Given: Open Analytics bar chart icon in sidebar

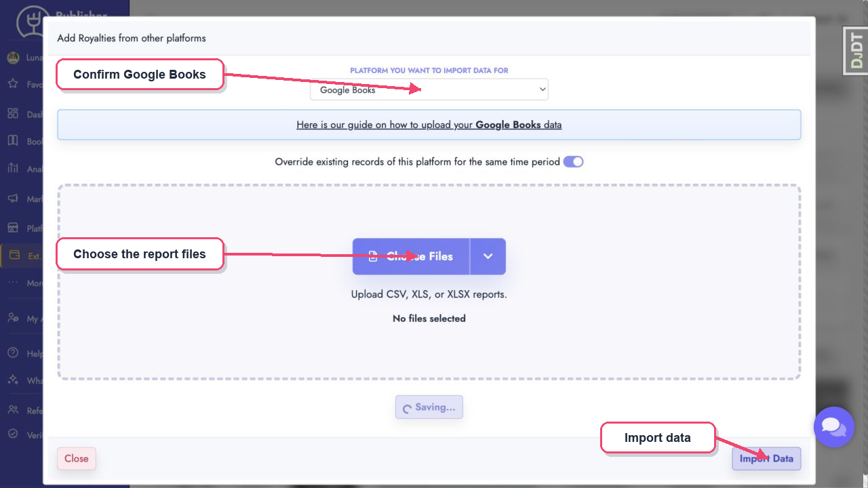Looking at the screenshot, I should point(13,169).
